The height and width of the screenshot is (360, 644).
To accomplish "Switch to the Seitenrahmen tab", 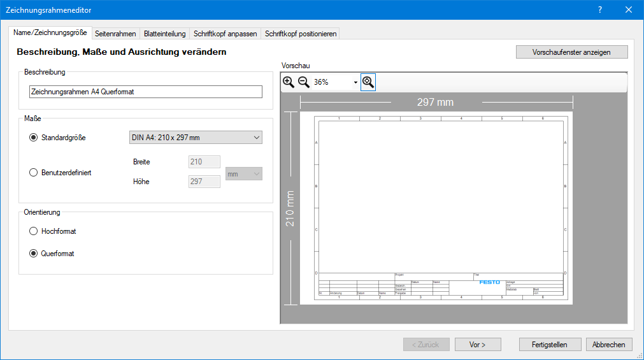I will (115, 34).
